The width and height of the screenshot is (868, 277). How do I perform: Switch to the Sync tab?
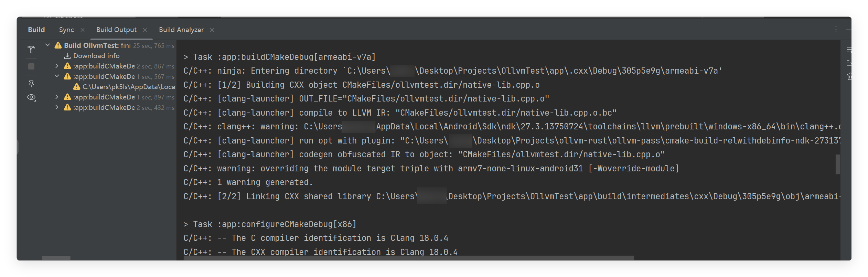coord(66,30)
